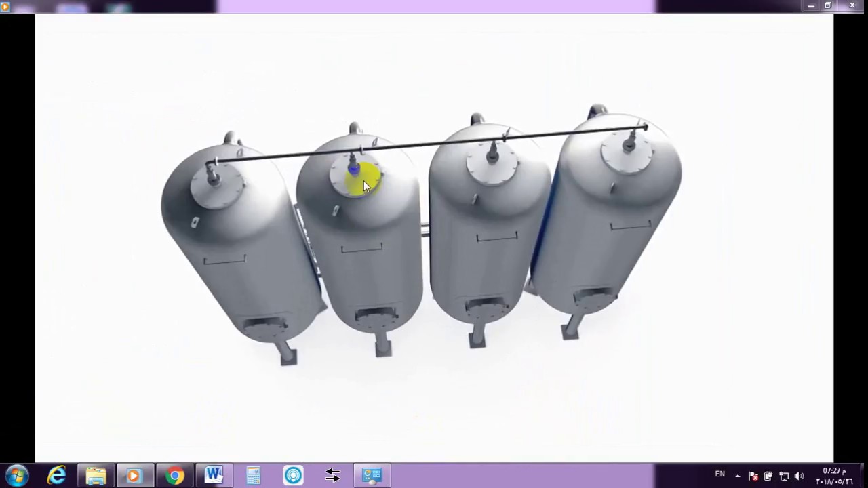Show hidden tray icons arrow

coord(738,476)
